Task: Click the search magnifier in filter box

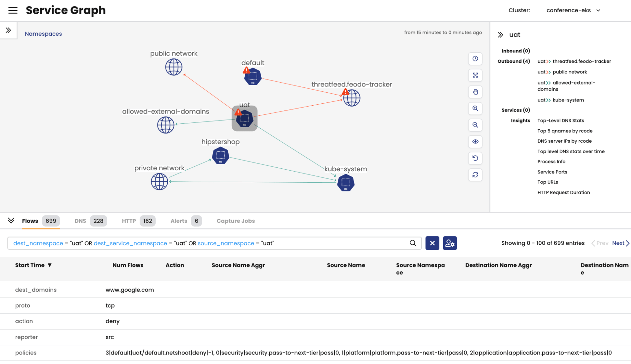Action: (413, 243)
